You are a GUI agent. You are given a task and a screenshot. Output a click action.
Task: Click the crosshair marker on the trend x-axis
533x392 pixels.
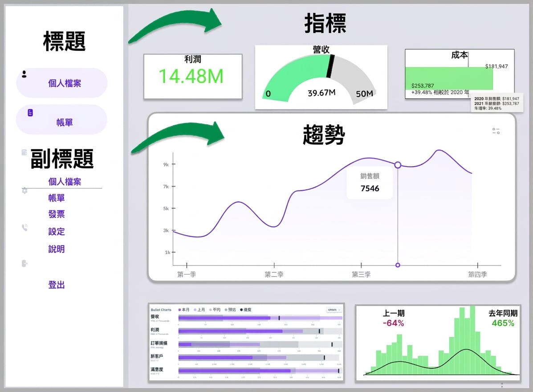(398, 265)
